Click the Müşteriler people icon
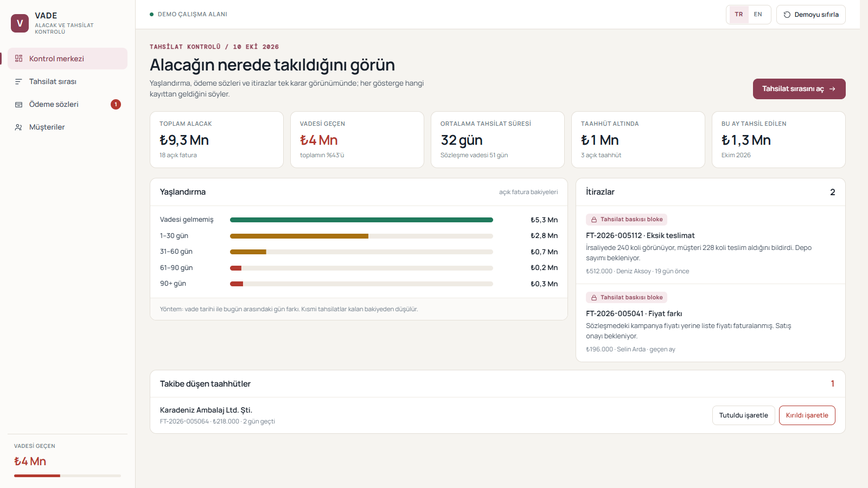 (18, 127)
